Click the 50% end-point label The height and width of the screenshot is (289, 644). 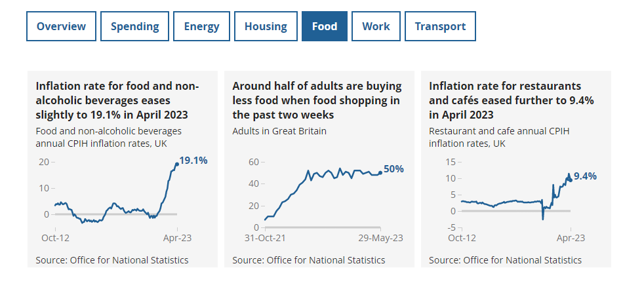tap(393, 169)
